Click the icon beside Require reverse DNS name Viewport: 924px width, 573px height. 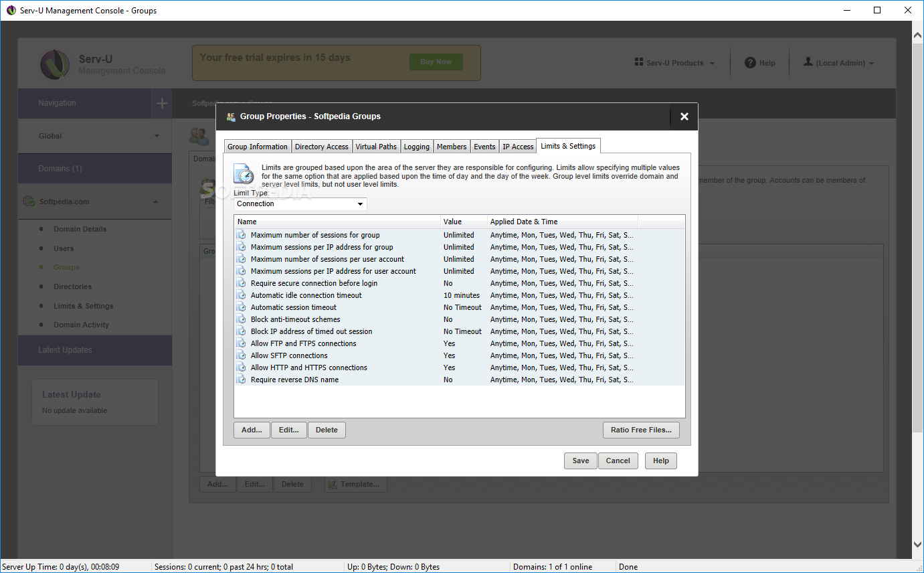241,380
